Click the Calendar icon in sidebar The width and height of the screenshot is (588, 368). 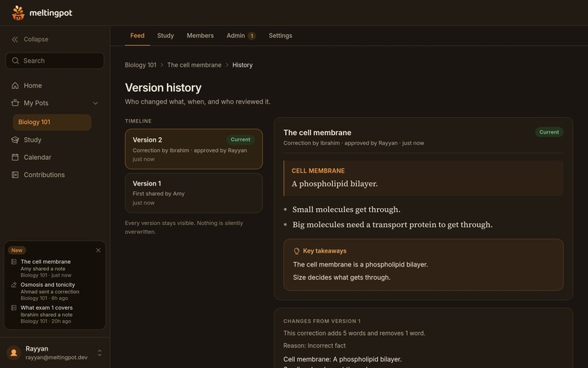tap(15, 157)
